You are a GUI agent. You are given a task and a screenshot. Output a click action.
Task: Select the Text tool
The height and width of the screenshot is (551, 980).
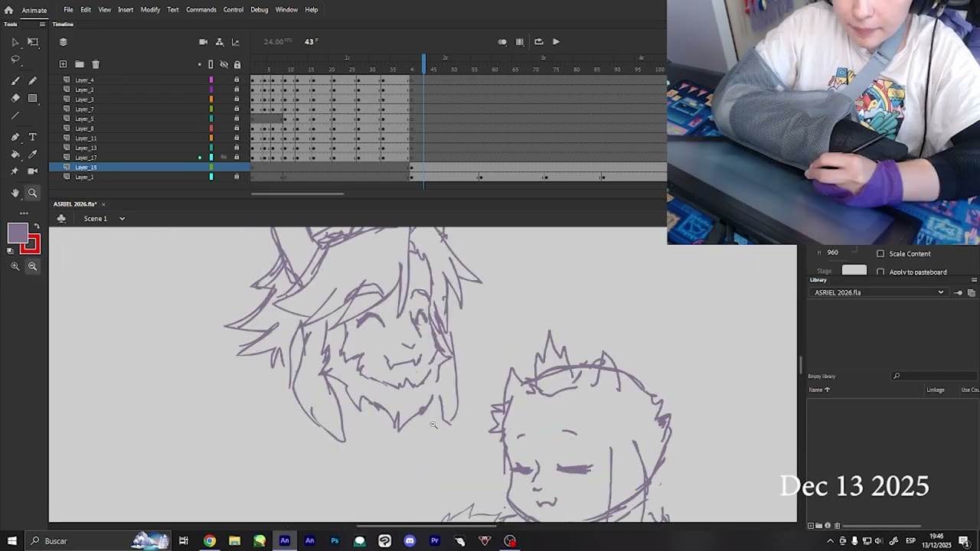pyautogui.click(x=33, y=137)
